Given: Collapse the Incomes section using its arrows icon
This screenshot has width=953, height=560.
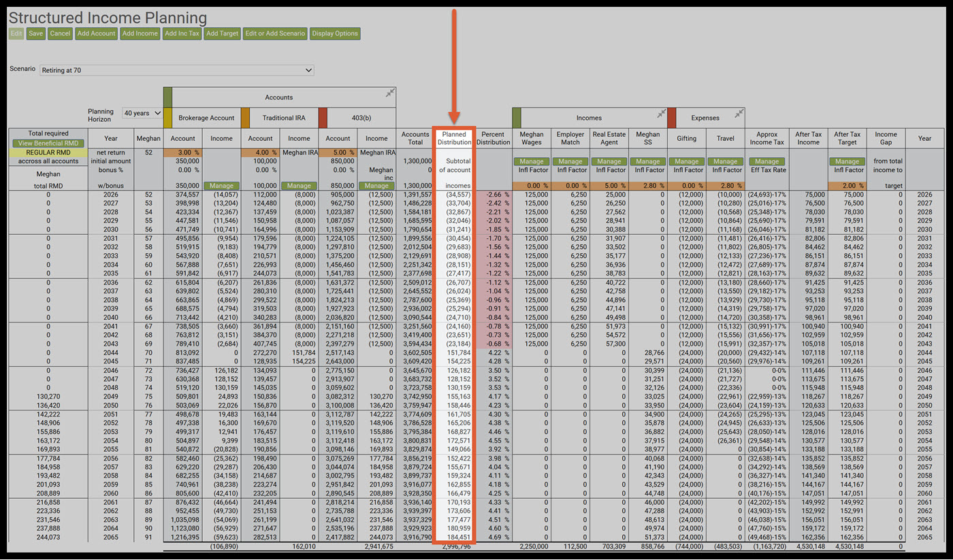Looking at the screenshot, I should tap(661, 113).
